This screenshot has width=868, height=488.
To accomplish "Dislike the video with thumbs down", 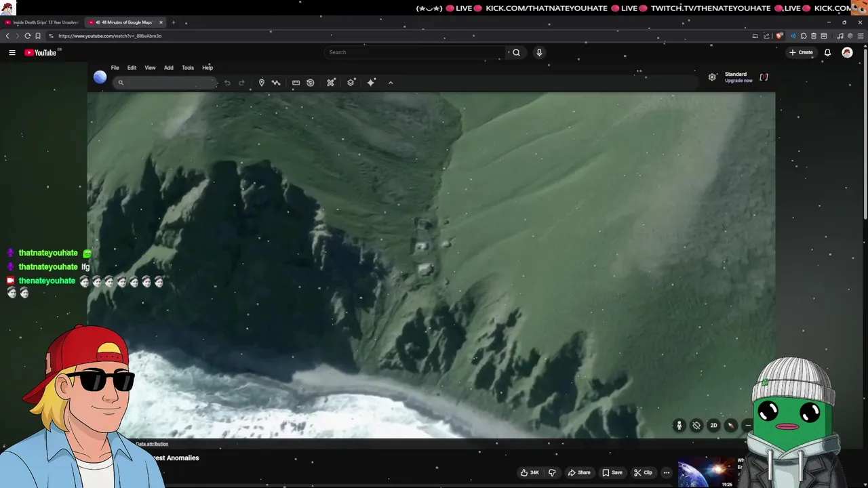I will [x=552, y=472].
